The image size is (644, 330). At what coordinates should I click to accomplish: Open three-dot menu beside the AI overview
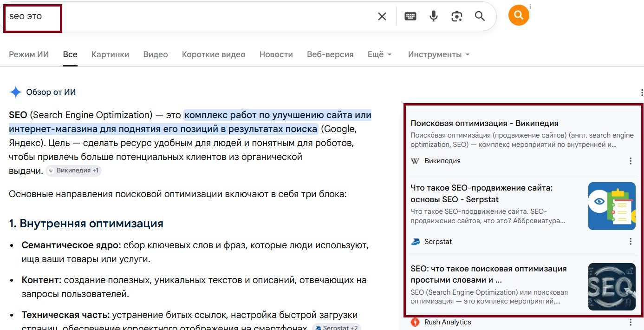point(642,92)
